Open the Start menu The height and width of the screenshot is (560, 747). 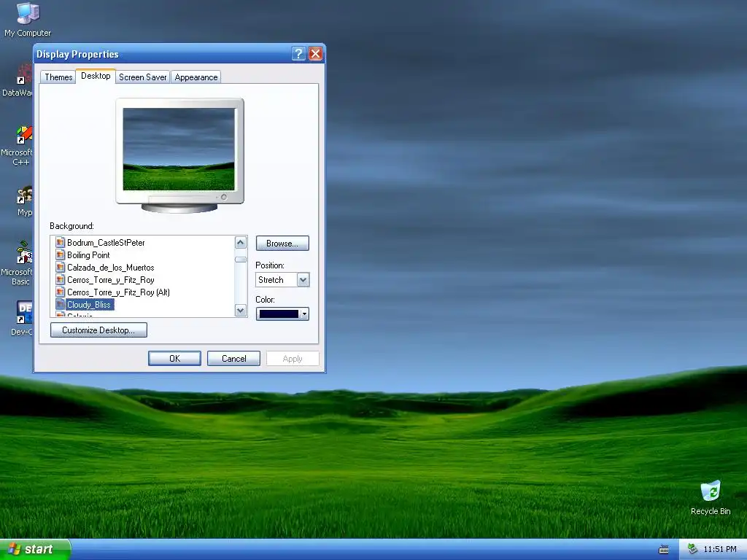[x=35, y=549]
